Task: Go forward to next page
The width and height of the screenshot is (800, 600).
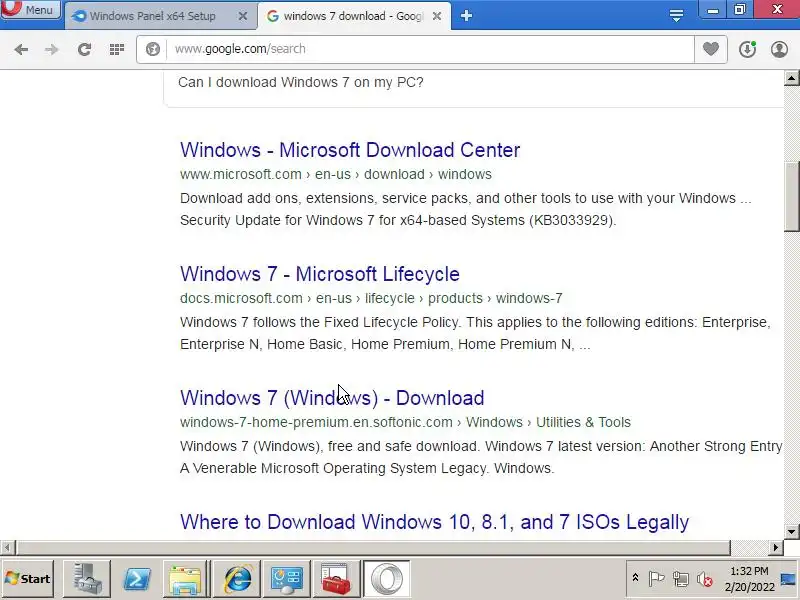Action: [52, 49]
